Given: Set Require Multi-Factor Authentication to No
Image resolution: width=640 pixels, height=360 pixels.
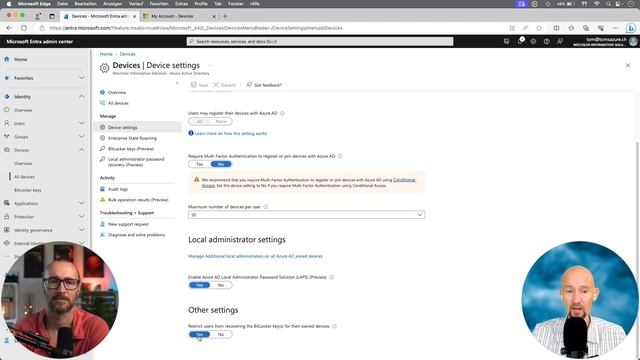Looking at the screenshot, I should point(221,164).
